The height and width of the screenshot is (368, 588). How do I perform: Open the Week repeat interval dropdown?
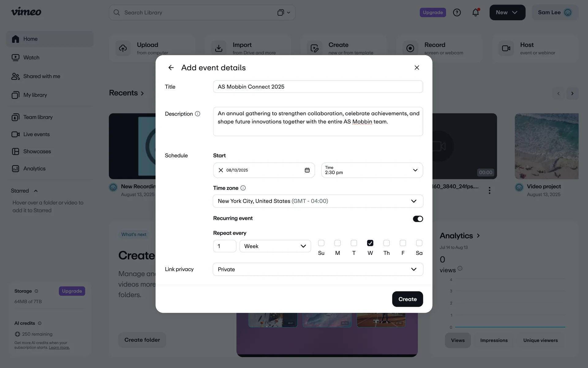(x=275, y=246)
